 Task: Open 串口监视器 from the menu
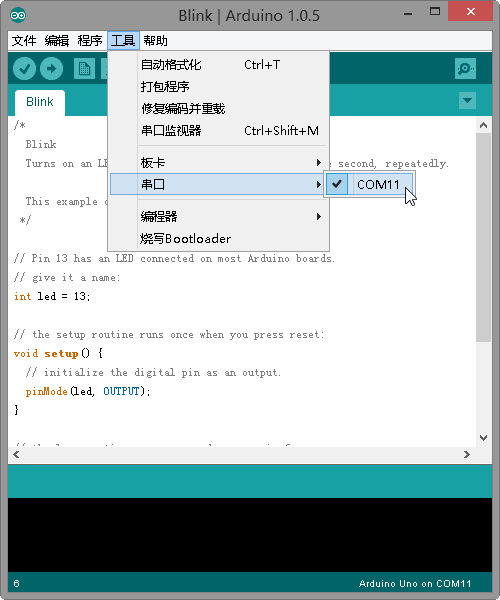tap(218, 130)
